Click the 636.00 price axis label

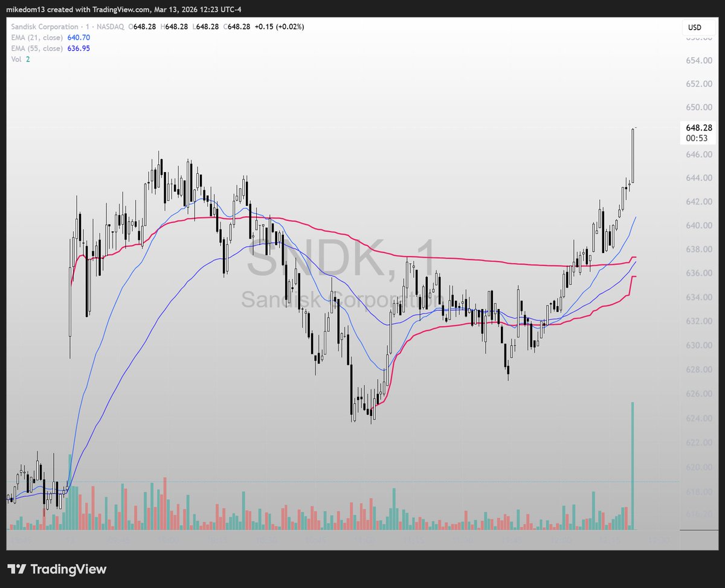coord(698,273)
